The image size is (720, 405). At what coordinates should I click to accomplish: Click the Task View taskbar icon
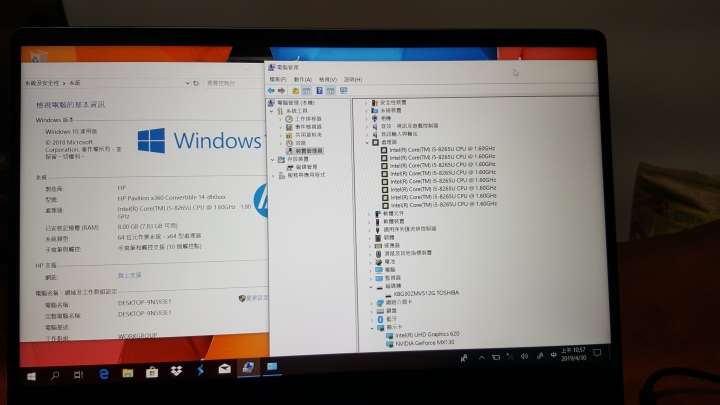click(79, 375)
